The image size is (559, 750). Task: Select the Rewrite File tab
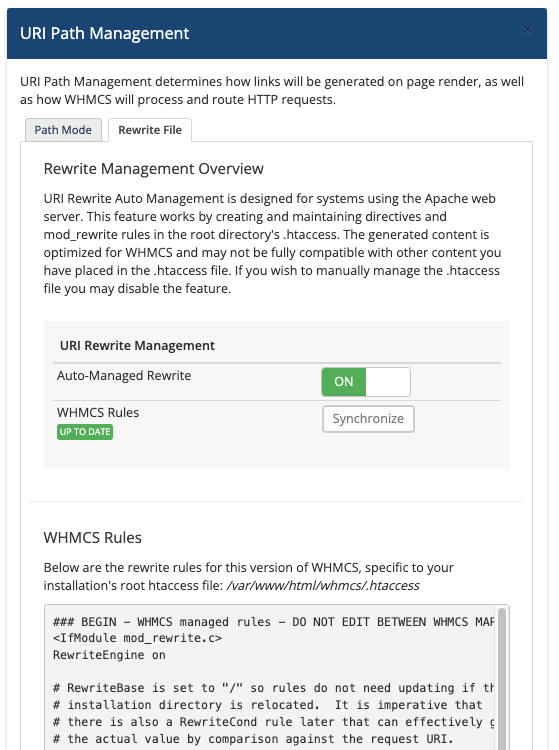click(x=150, y=130)
